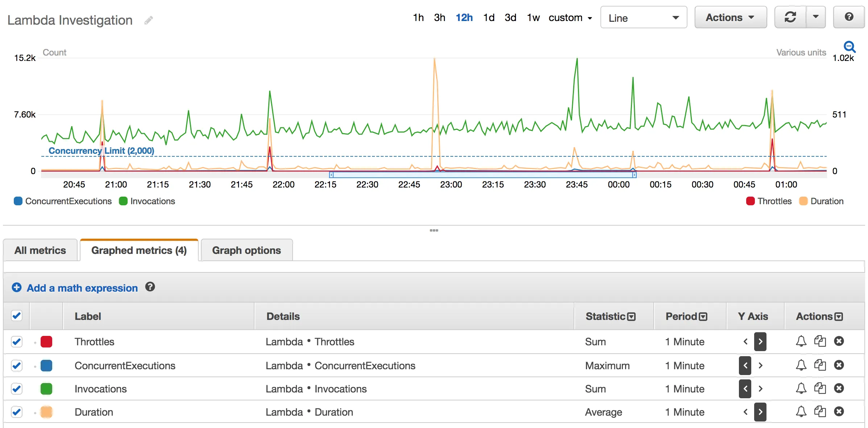Image resolution: width=868 pixels, height=428 pixels.
Task: Click help icon beside math expression
Action: coord(150,287)
